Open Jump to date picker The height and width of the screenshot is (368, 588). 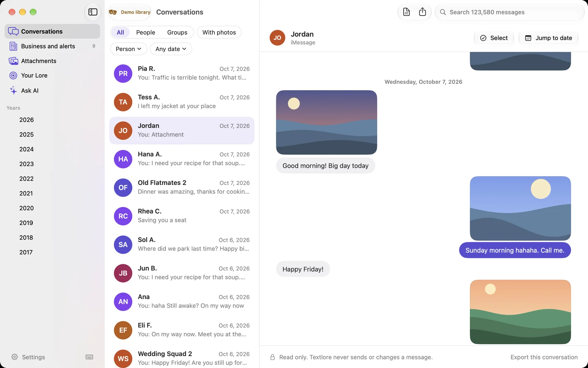[x=548, y=38]
